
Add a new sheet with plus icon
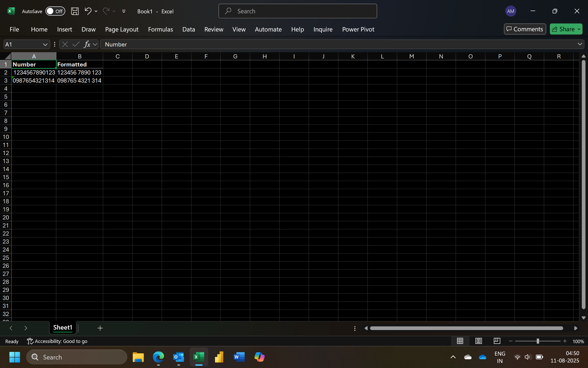(100, 328)
